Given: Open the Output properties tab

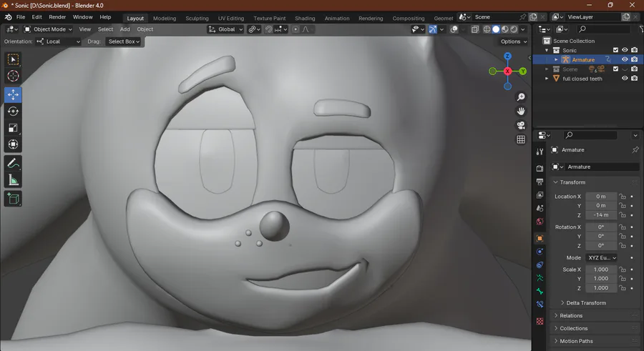Looking at the screenshot, I should (540, 182).
